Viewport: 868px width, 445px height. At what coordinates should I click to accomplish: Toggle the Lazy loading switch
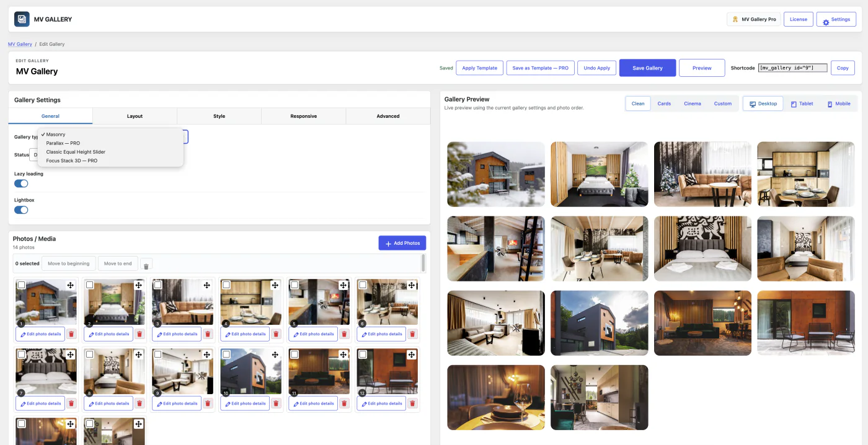tap(21, 183)
